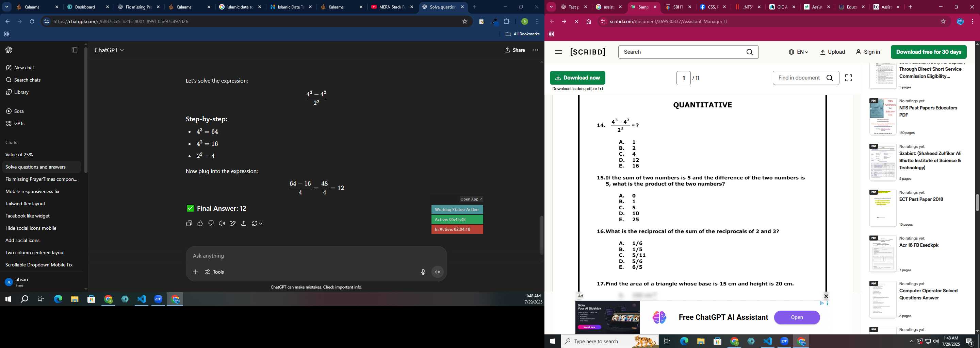Expand the ChatGPT model selector dropdown
The height and width of the screenshot is (348, 980).
pos(109,50)
